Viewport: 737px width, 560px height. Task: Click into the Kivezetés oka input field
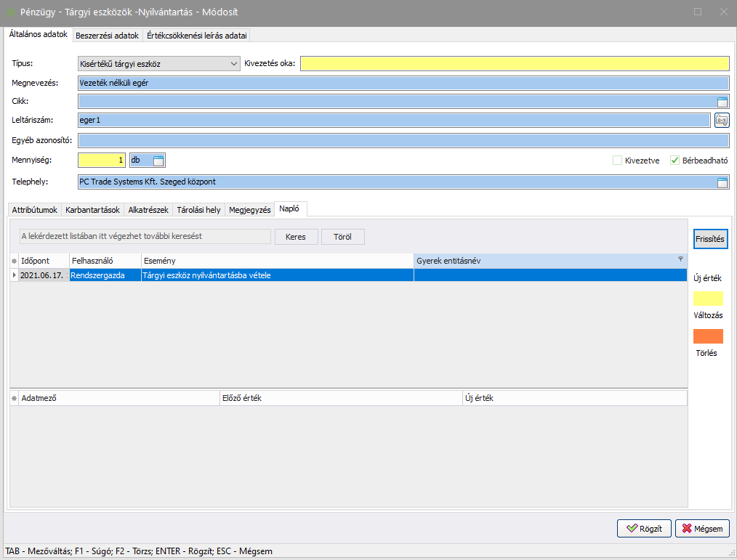click(514, 64)
